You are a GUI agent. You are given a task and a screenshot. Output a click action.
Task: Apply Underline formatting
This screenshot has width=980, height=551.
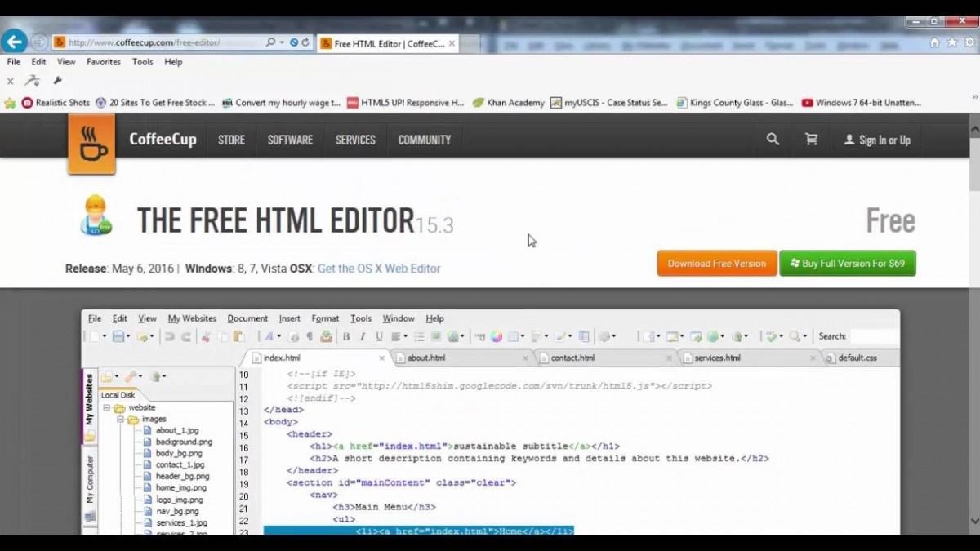[378, 335]
